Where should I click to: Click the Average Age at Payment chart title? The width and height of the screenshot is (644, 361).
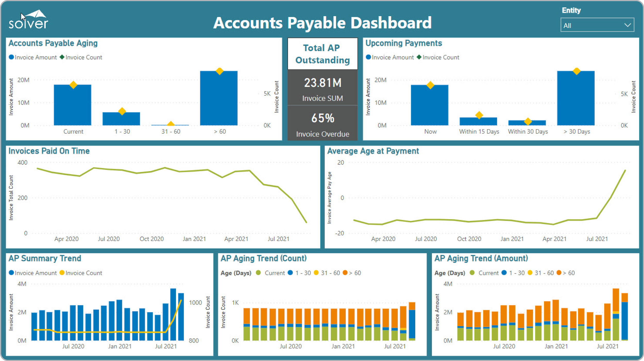[373, 151]
